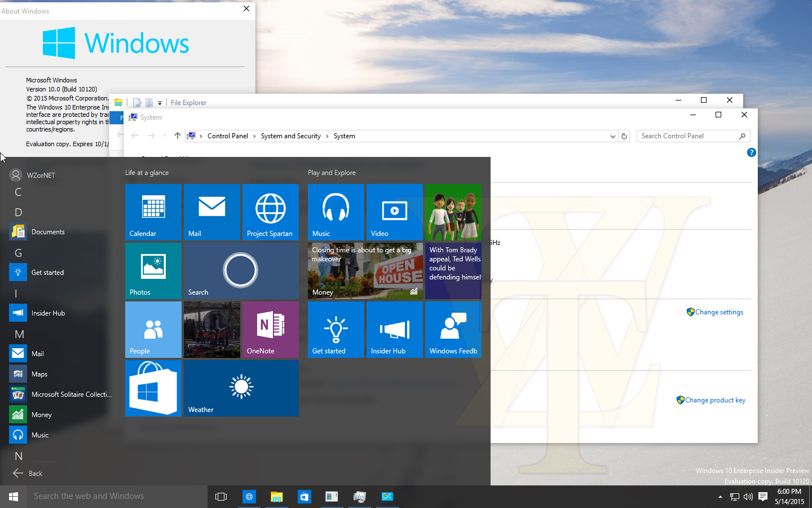
Task: Refresh the System window address bar
Action: click(x=624, y=136)
